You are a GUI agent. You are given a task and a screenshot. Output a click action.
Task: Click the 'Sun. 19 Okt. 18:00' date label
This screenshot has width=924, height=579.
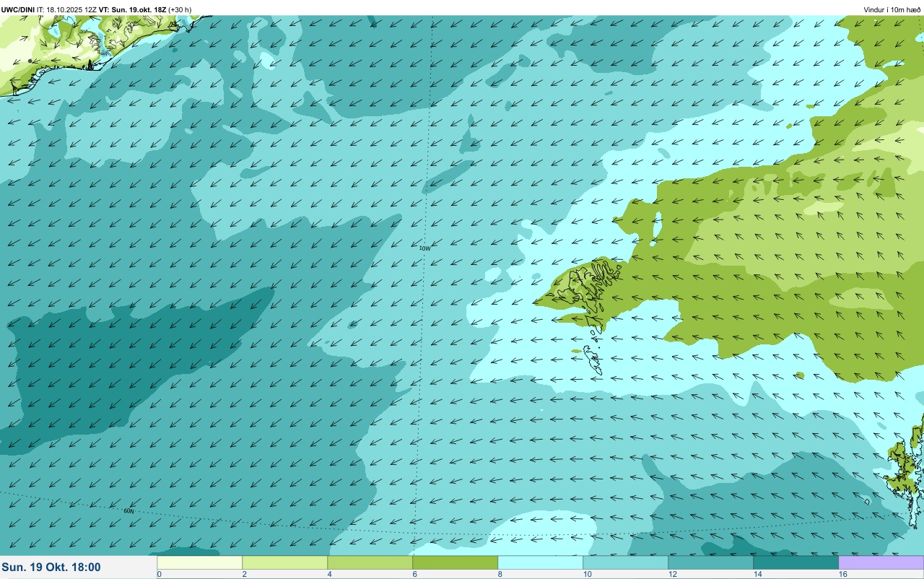pyautogui.click(x=51, y=567)
